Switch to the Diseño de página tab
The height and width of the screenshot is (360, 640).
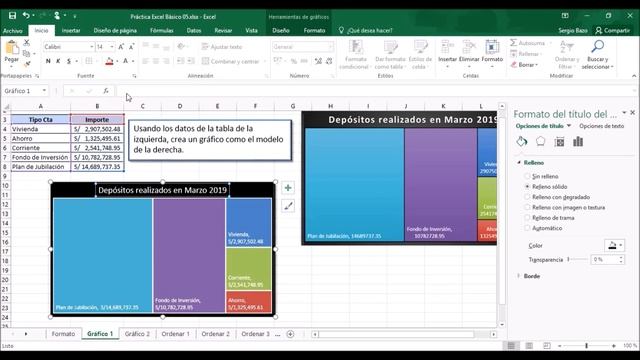115,31
